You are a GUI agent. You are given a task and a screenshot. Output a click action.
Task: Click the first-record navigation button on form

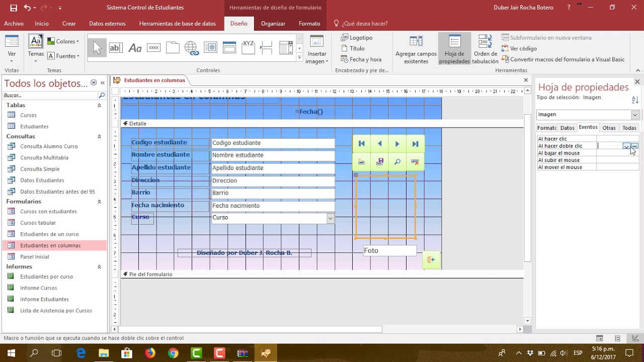click(361, 144)
